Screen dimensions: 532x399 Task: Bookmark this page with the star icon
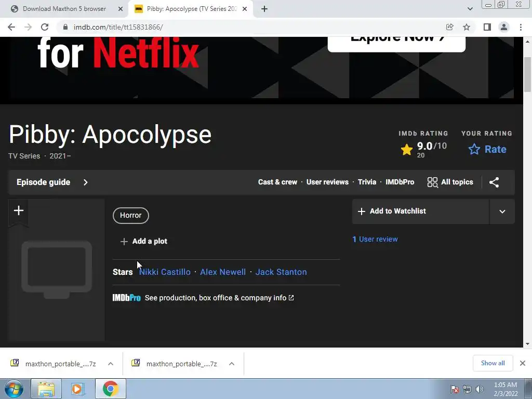[x=467, y=27]
